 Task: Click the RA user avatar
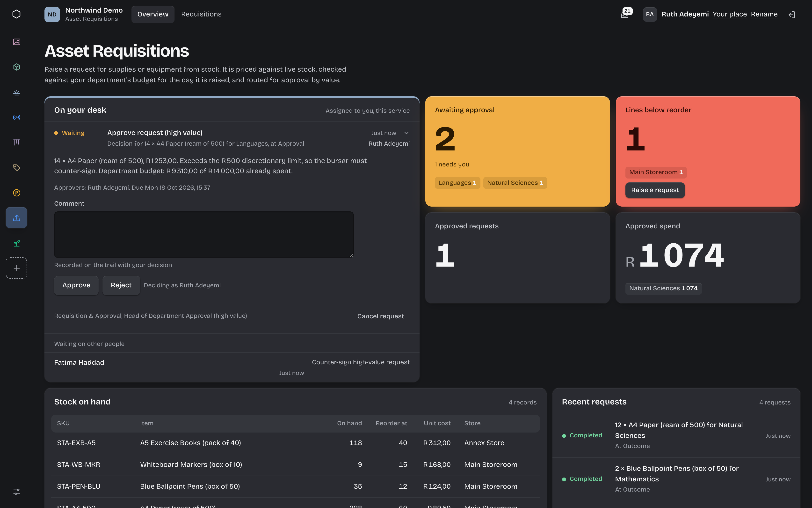[x=650, y=15]
